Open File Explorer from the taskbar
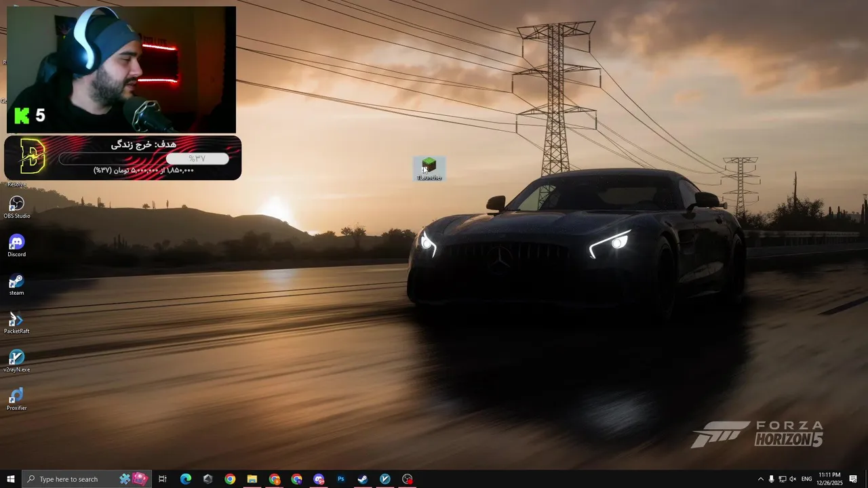The width and height of the screenshot is (868, 488). pyautogui.click(x=252, y=479)
